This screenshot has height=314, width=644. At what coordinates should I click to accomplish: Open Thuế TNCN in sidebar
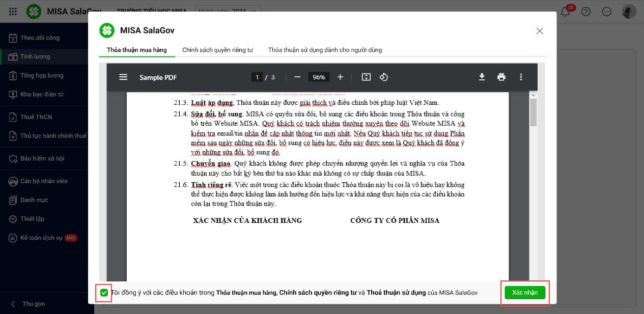[44, 117]
